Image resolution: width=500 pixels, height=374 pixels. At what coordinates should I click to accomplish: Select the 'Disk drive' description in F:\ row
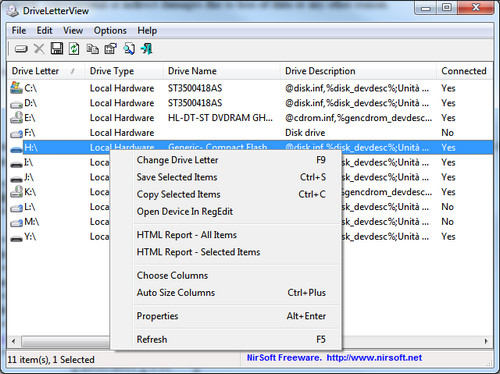coord(305,133)
